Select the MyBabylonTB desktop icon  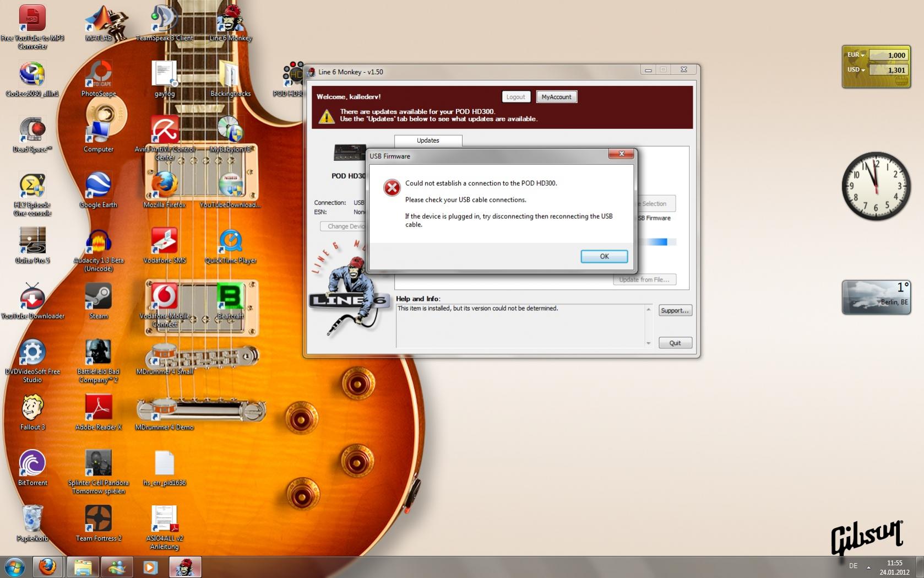coord(230,134)
